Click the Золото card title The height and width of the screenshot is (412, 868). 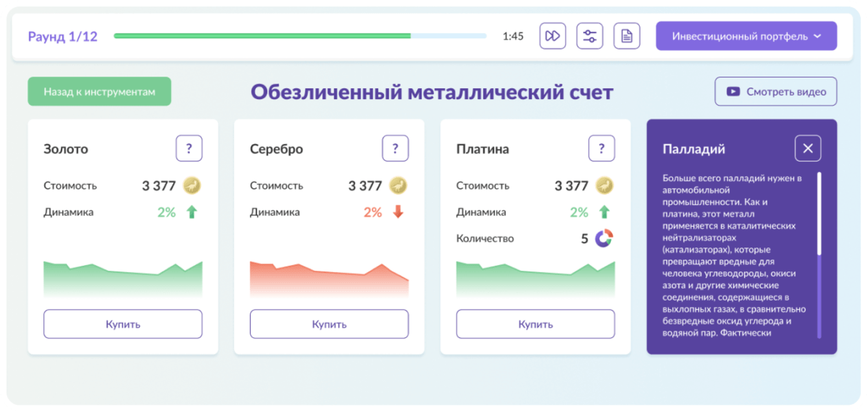(65, 149)
